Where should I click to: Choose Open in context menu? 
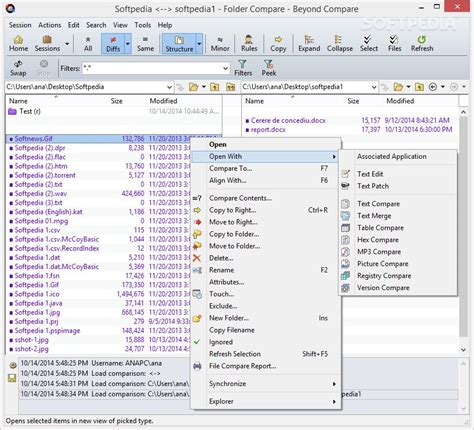click(x=266, y=145)
